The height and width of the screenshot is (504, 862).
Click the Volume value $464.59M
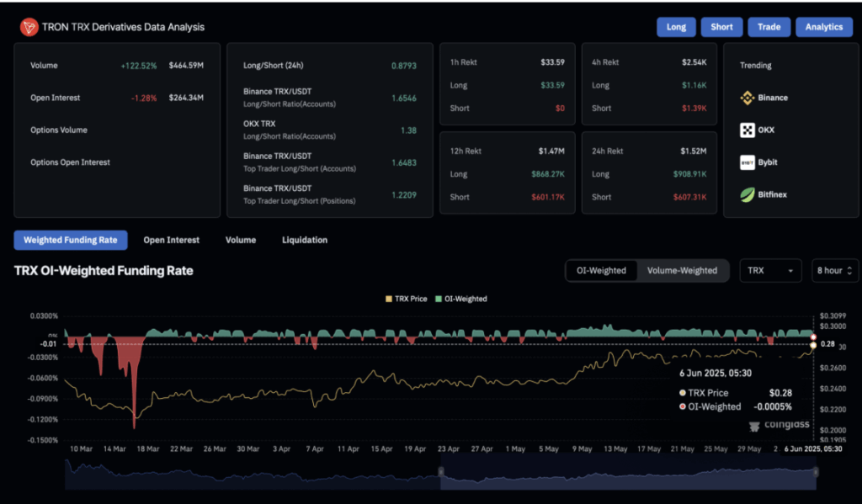[186, 66]
